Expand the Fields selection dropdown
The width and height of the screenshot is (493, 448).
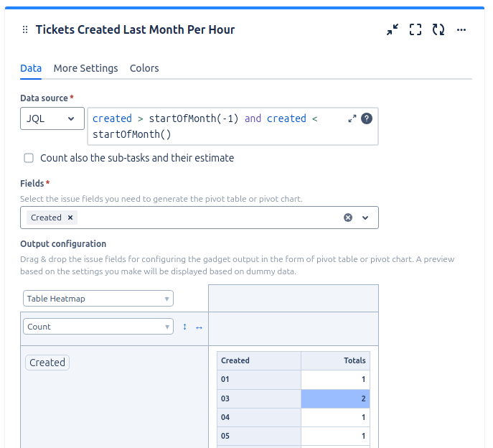tap(365, 218)
